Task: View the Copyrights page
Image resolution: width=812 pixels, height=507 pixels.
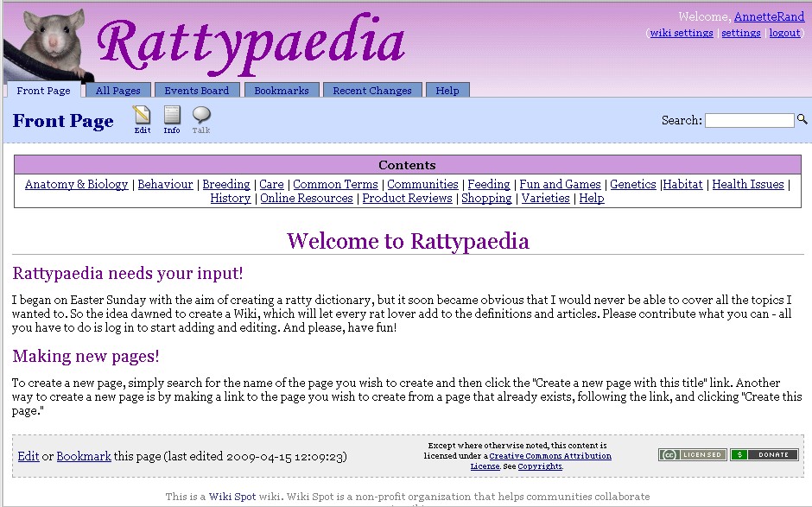Action: point(539,466)
